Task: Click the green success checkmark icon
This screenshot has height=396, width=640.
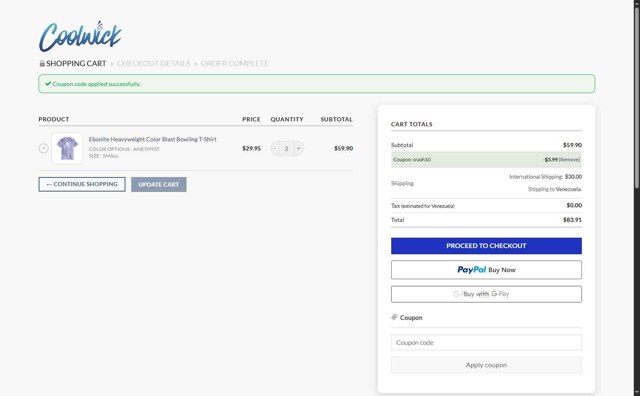Action: click(x=48, y=84)
